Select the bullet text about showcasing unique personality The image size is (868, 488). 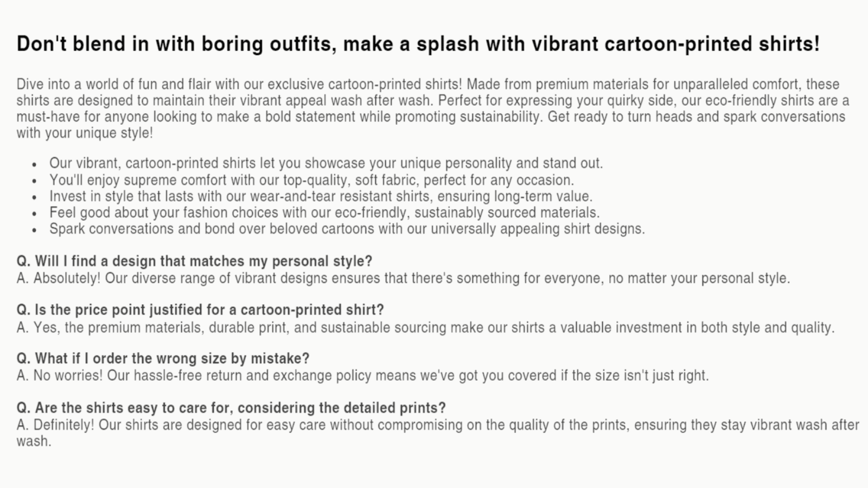326,163
